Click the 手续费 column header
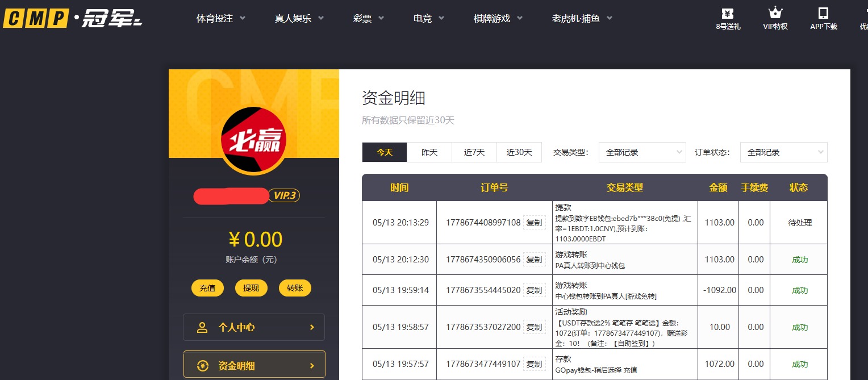This screenshot has height=380, width=868. point(756,187)
